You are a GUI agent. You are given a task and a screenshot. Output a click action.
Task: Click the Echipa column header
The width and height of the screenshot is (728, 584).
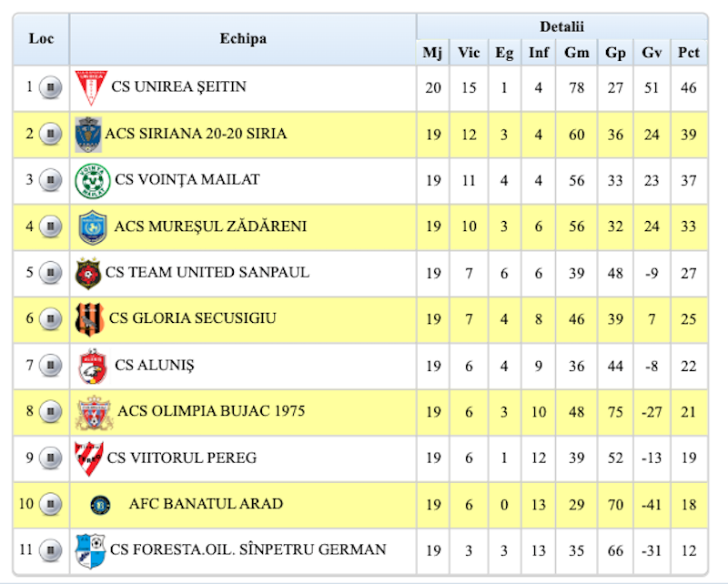pyautogui.click(x=243, y=38)
